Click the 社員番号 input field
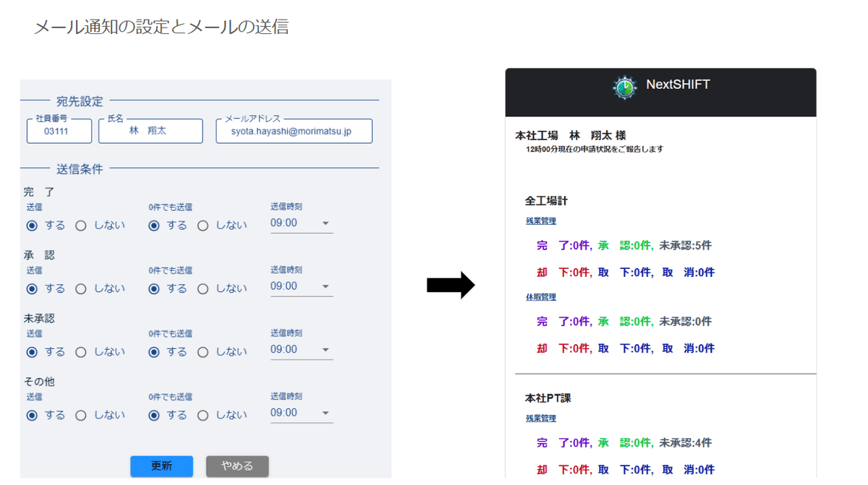Viewport: 868px width, 485px height. [59, 131]
